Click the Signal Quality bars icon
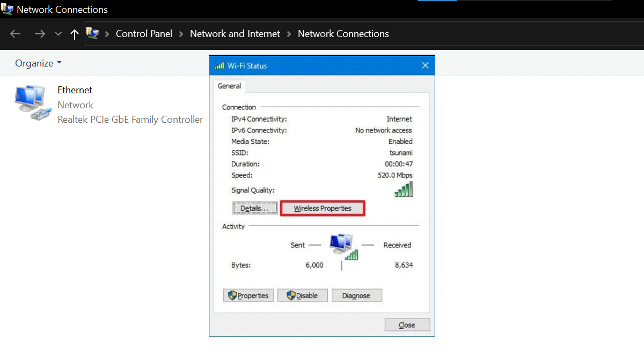 [x=404, y=190]
